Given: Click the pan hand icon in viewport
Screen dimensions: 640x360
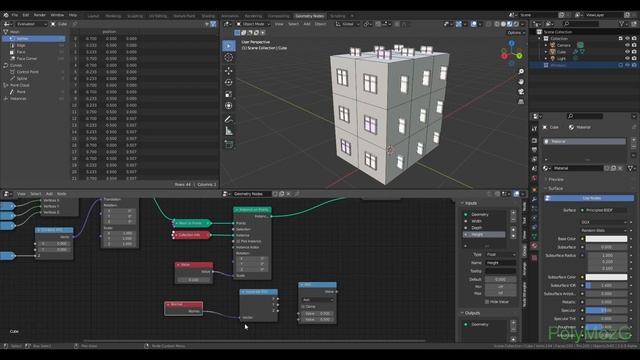Looking at the screenshot, I should (521, 82).
